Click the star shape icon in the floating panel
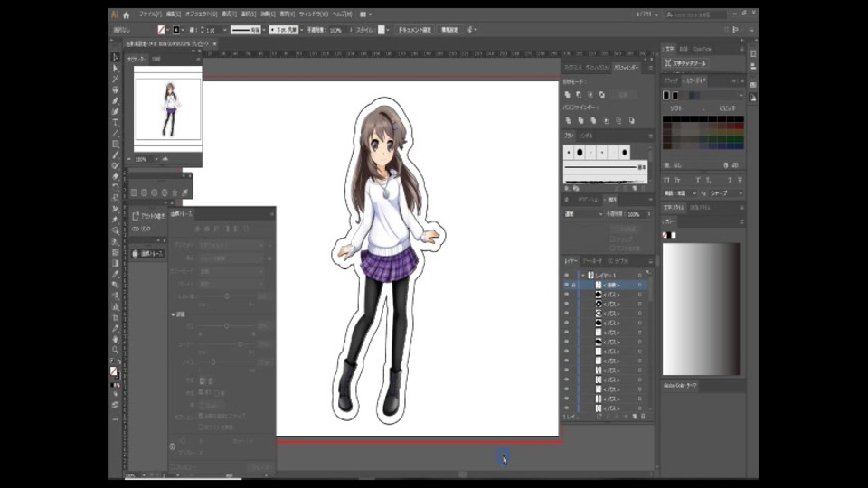 click(x=175, y=192)
